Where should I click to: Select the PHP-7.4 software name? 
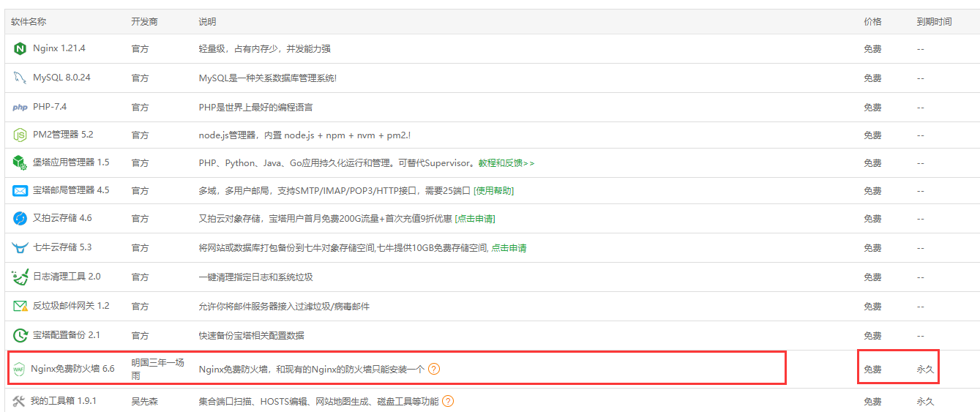point(50,107)
